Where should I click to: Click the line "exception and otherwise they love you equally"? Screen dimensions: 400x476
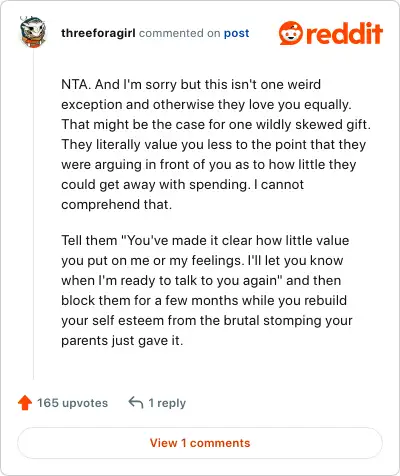pyautogui.click(x=206, y=105)
